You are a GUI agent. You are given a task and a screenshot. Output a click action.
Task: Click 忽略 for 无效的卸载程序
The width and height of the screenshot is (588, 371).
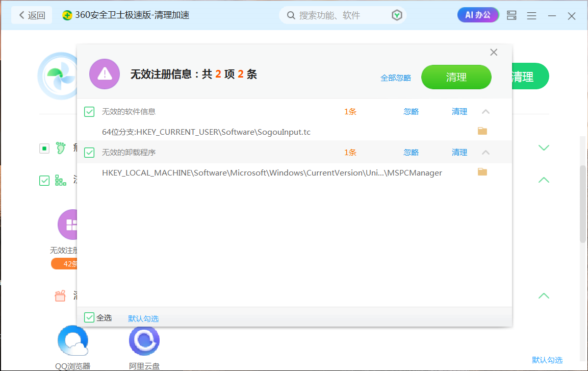[x=411, y=153]
